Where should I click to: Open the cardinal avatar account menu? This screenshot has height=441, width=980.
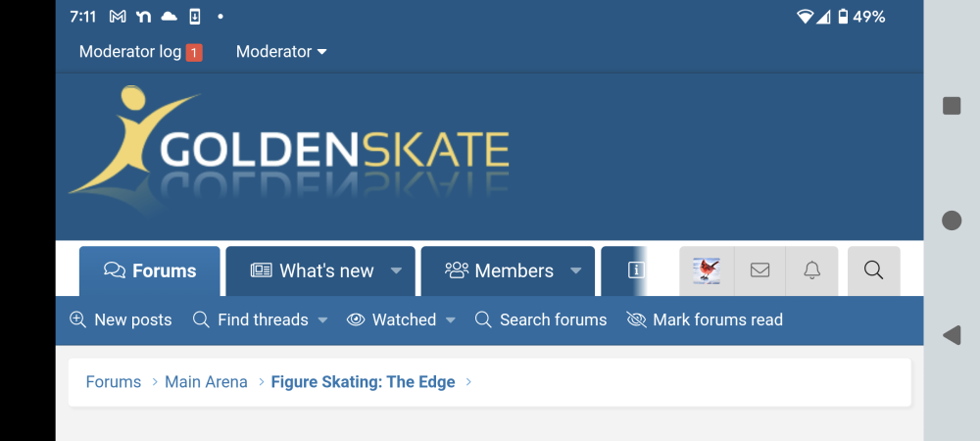coord(707,270)
